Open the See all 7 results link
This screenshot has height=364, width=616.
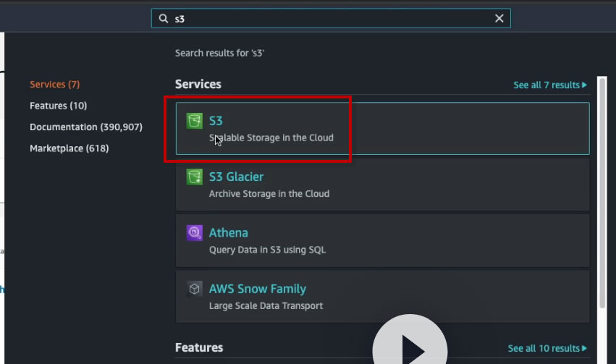(x=547, y=85)
